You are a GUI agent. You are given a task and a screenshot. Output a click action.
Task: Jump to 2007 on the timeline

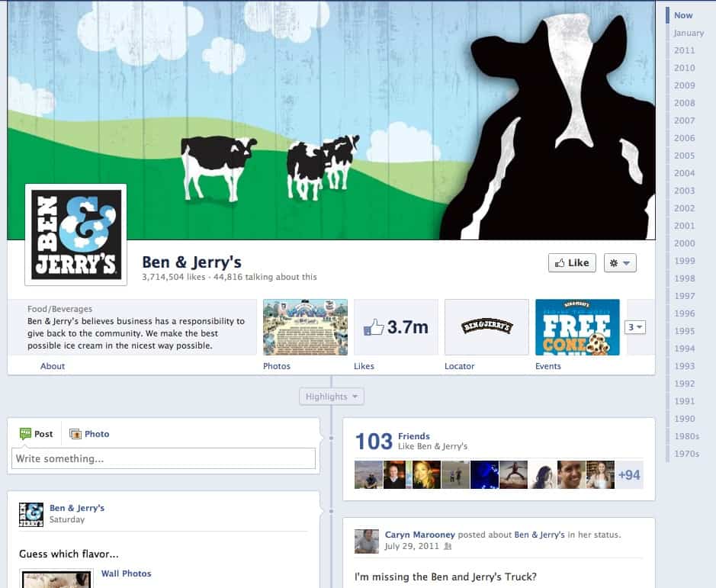click(x=685, y=120)
